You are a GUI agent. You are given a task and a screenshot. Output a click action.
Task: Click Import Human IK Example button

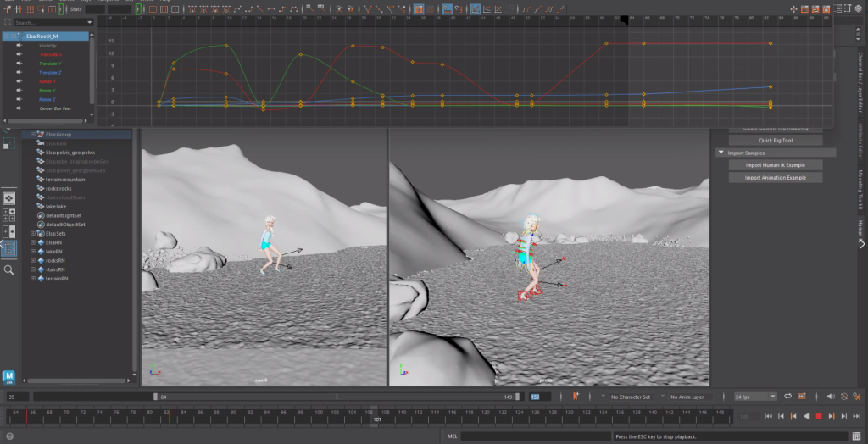click(776, 165)
